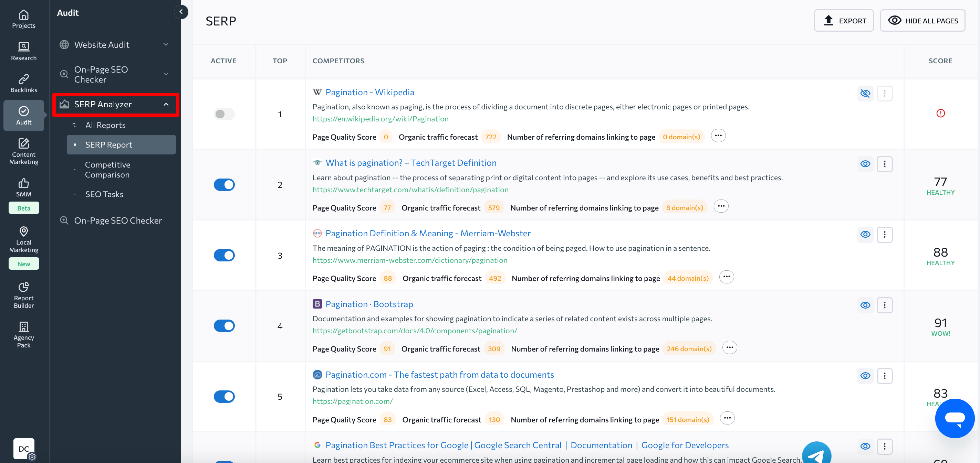Viewport: 980px width, 463px height.
Task: Hide the Pagination.com page via eye icon
Action: [x=865, y=376]
